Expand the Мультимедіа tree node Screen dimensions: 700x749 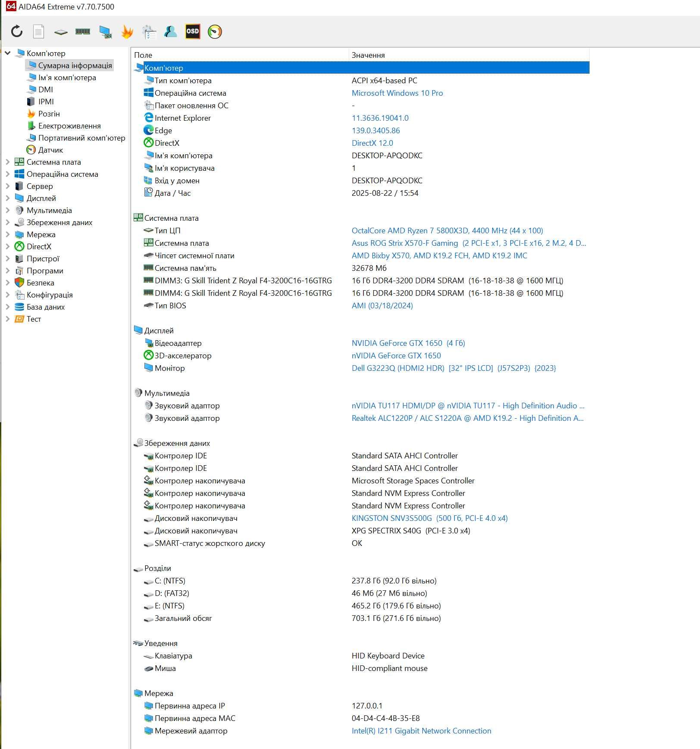(7, 210)
